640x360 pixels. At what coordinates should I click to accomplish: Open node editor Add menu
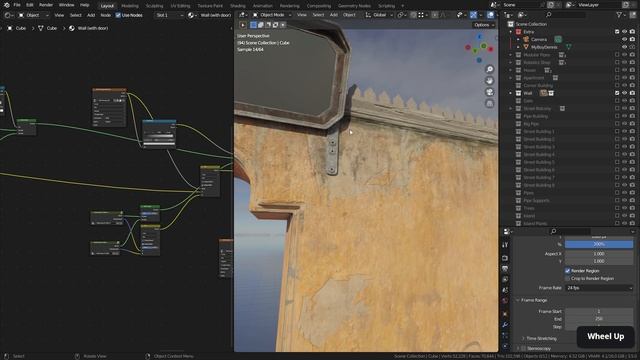coord(91,15)
